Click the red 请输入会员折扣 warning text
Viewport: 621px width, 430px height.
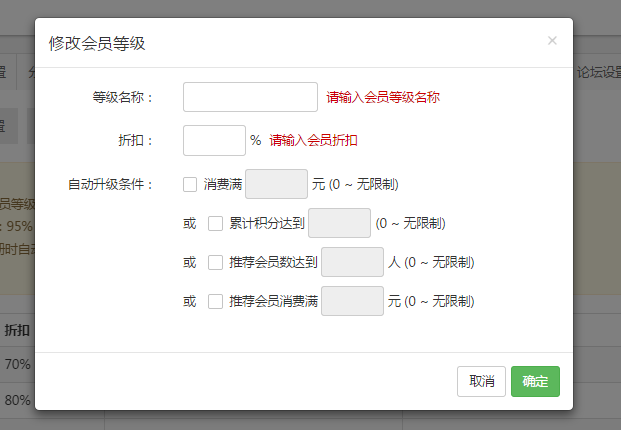point(313,141)
